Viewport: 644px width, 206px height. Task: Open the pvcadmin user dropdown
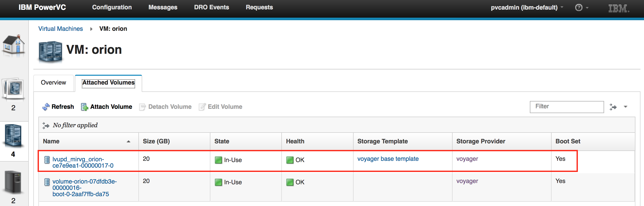[x=533, y=7]
